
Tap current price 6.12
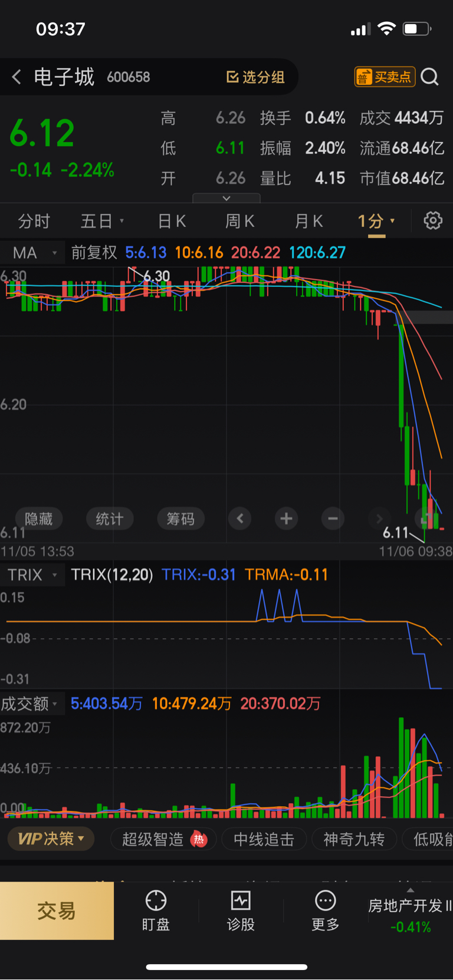point(42,133)
